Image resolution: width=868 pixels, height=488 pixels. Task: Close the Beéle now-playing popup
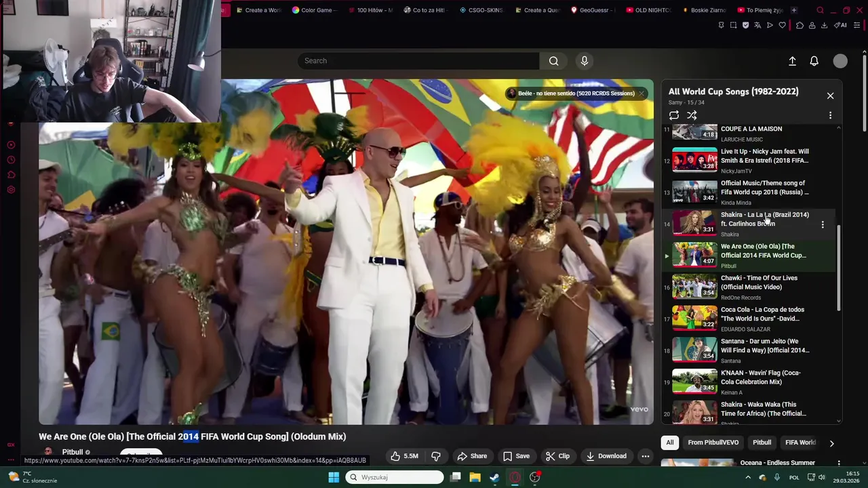pyautogui.click(x=642, y=94)
